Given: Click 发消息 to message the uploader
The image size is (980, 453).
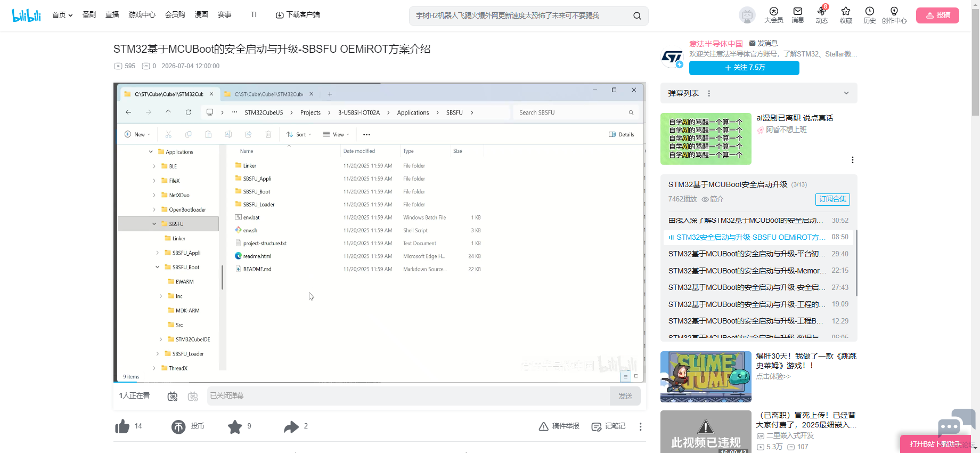Looking at the screenshot, I should [763, 43].
